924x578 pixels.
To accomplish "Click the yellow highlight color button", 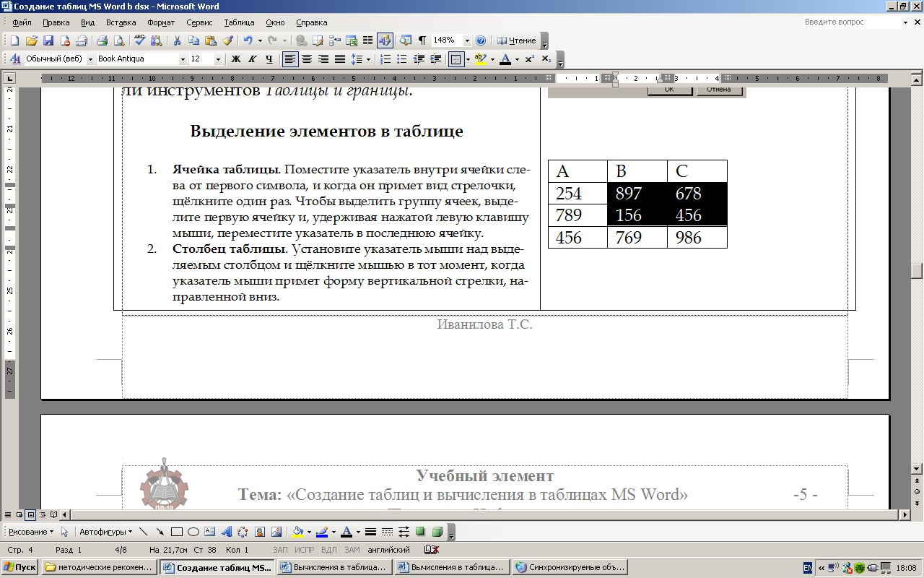I will [481, 59].
